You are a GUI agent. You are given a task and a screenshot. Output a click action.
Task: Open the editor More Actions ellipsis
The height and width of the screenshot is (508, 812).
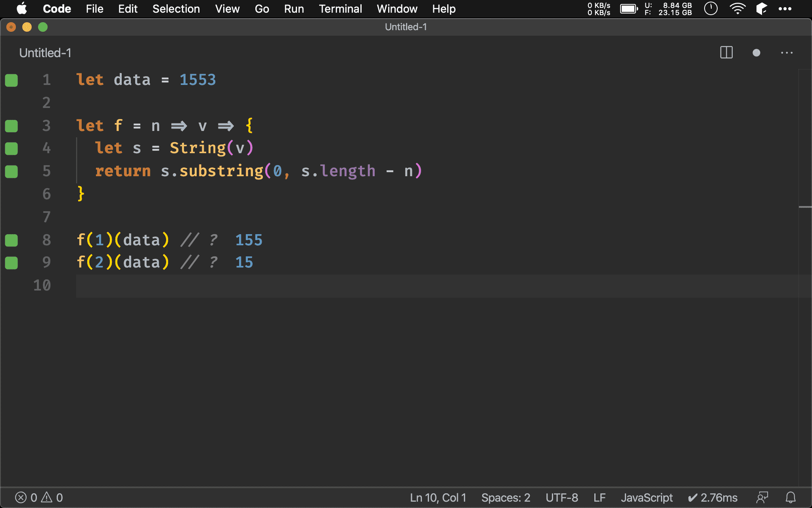tap(787, 53)
